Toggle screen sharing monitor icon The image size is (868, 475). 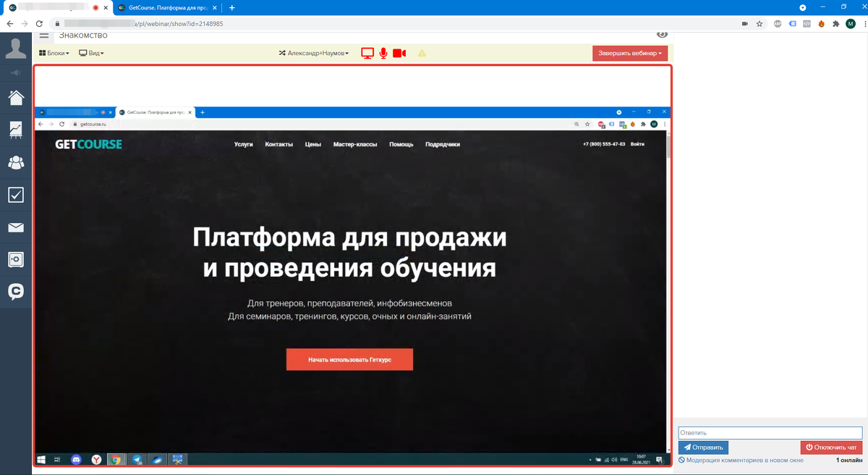[367, 53]
